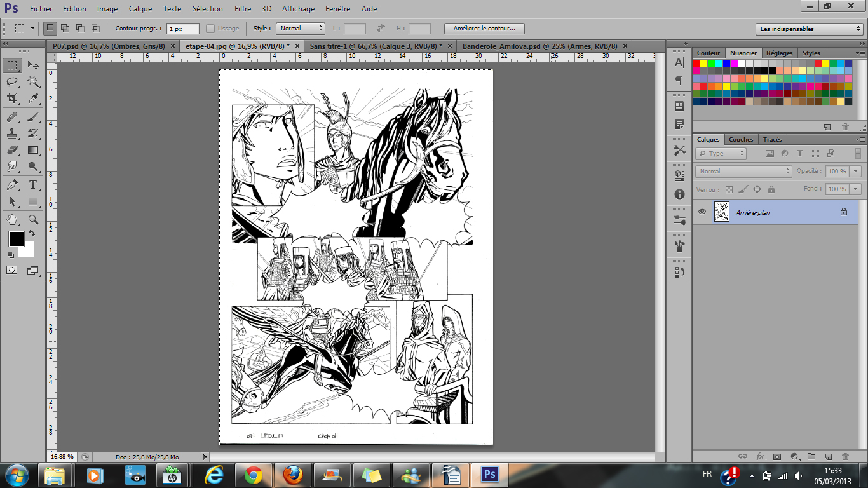Click the Arrière-plan layer thumbnail
This screenshot has width=868, height=488.
(x=721, y=212)
